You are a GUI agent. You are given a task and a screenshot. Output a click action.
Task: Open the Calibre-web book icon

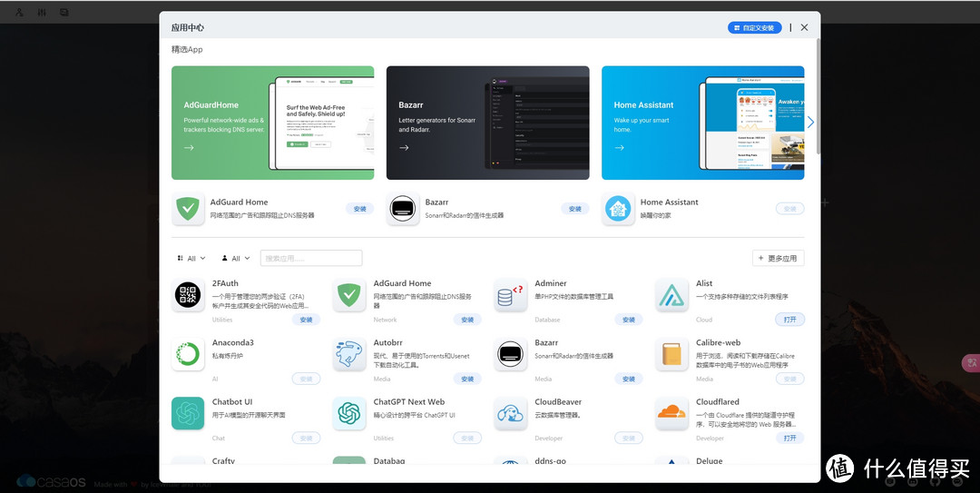[671, 354]
